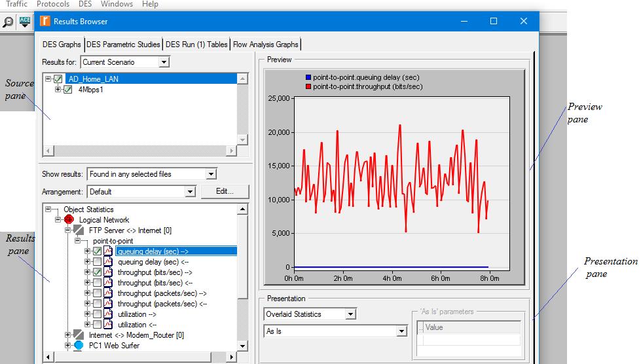Select the PC1 Web Surfer tree row
Image resolution: width=641 pixels, height=364 pixels.
pyautogui.click(x=114, y=346)
